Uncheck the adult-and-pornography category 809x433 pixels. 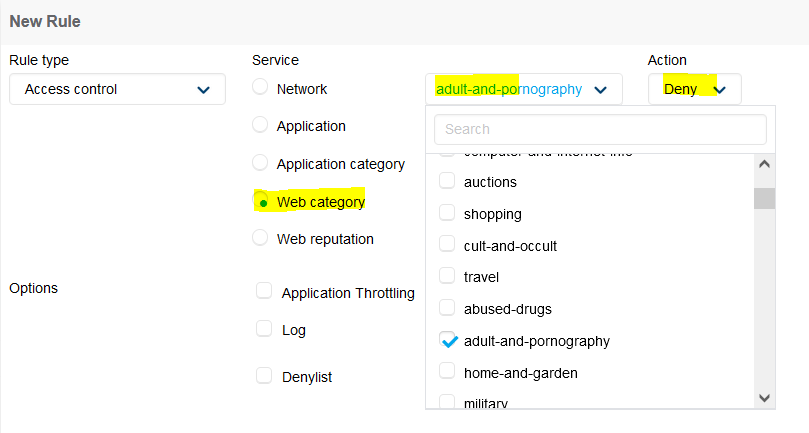click(x=447, y=341)
